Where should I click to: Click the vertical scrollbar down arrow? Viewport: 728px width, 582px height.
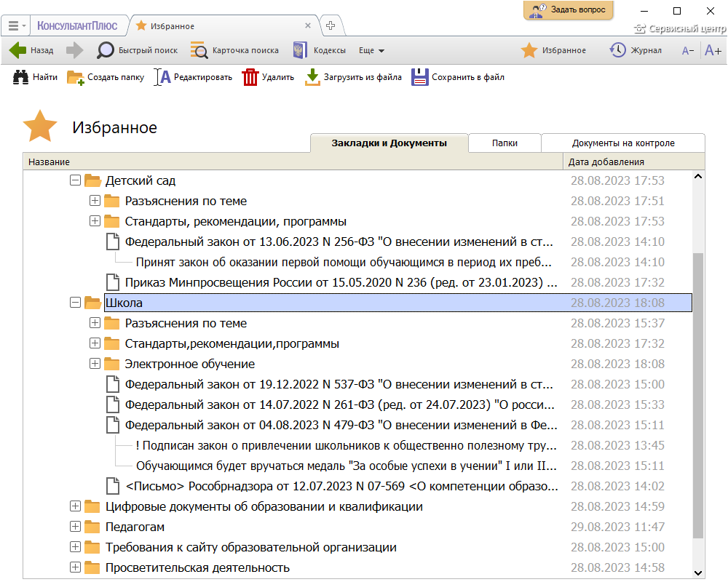698,573
